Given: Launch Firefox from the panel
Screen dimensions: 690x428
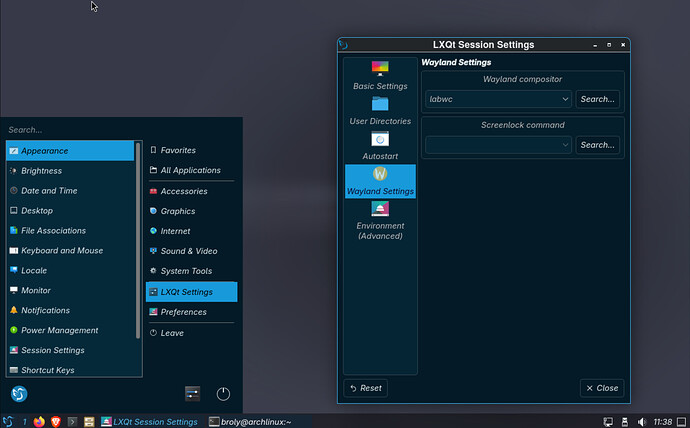Looking at the screenshot, I should (x=39, y=422).
